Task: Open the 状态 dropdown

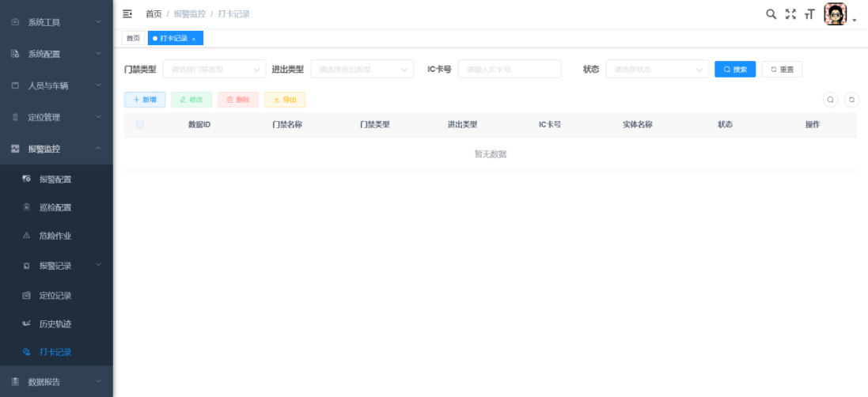Action: [x=657, y=70]
